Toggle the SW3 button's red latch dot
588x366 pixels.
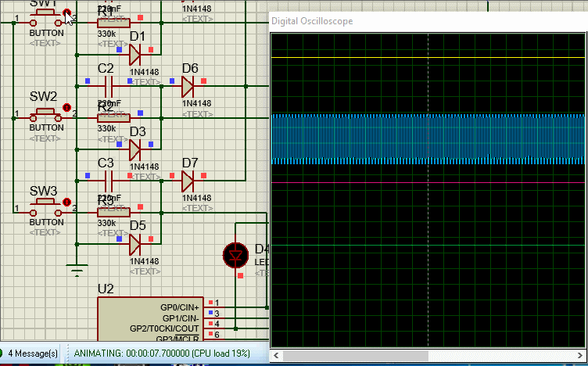click(x=66, y=202)
